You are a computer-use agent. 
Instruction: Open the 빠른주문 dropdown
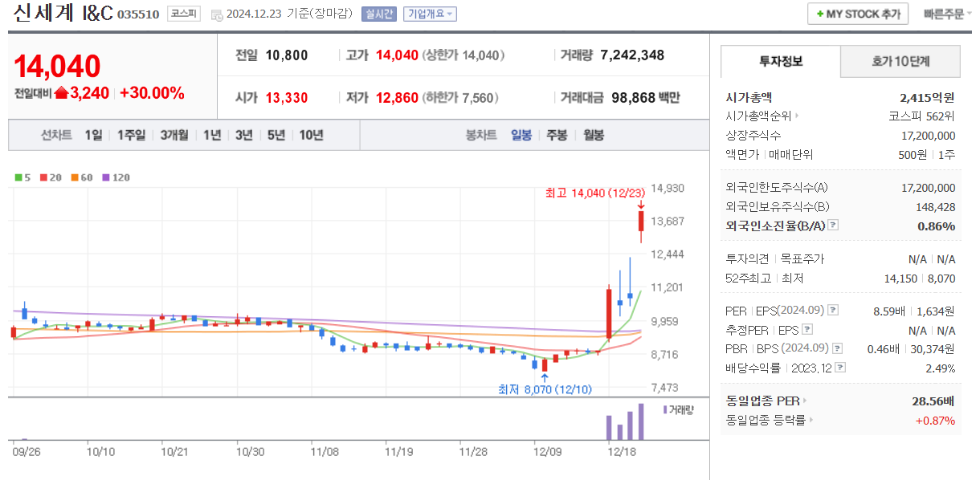pos(948,14)
